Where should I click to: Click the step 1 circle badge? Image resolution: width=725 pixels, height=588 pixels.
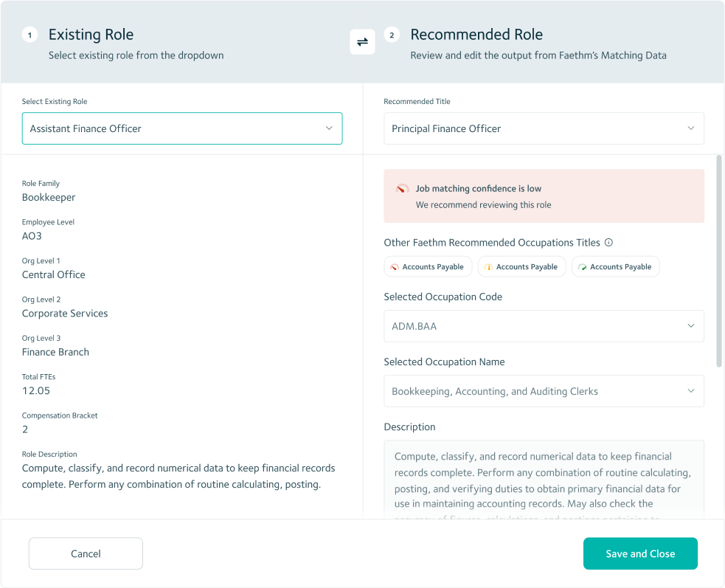(x=30, y=35)
